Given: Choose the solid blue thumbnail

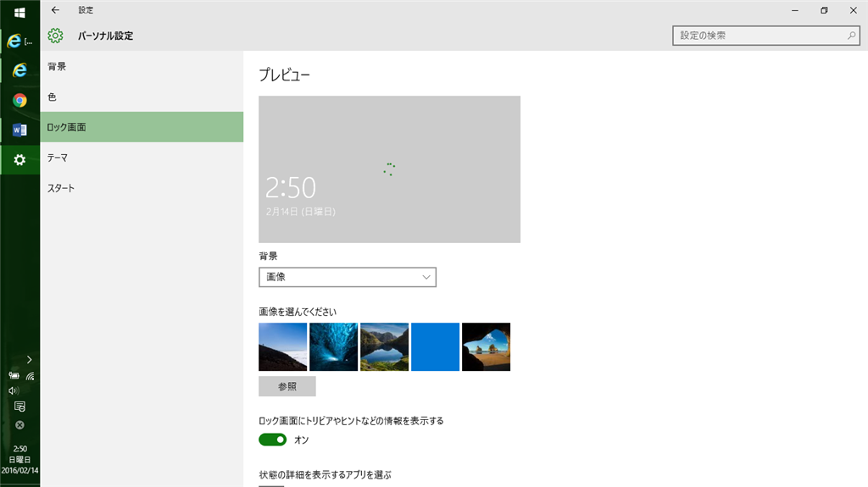Looking at the screenshot, I should 435,347.
